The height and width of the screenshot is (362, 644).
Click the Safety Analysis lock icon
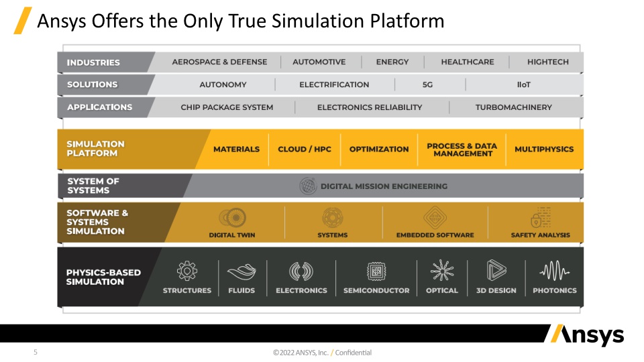(541, 218)
